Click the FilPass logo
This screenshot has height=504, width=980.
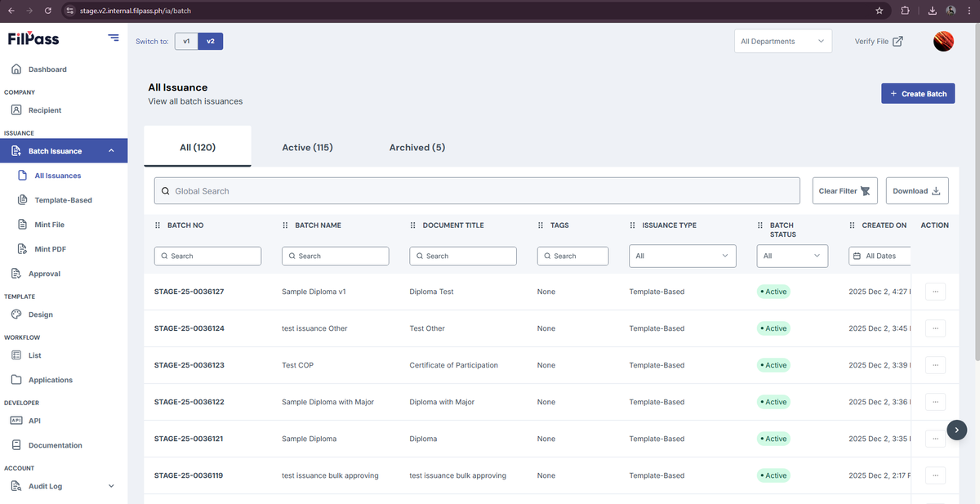click(33, 38)
